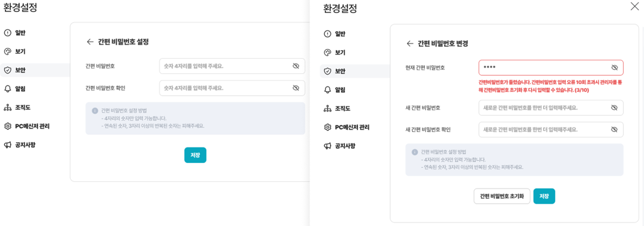Click 일반 info icon beside the 간편 비밀번호 변경 panel
This screenshot has width=644, height=226.
pos(327,34)
